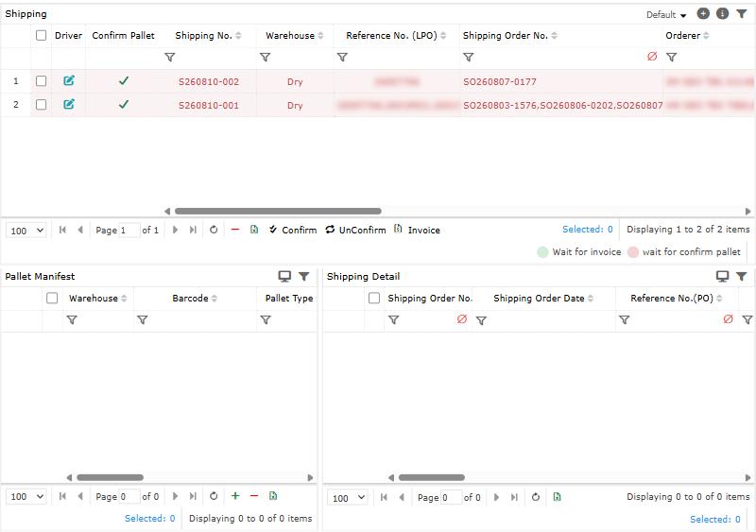The image size is (756, 532).
Task: Click monitor icon in Pallet Manifest header
Action: [284, 276]
